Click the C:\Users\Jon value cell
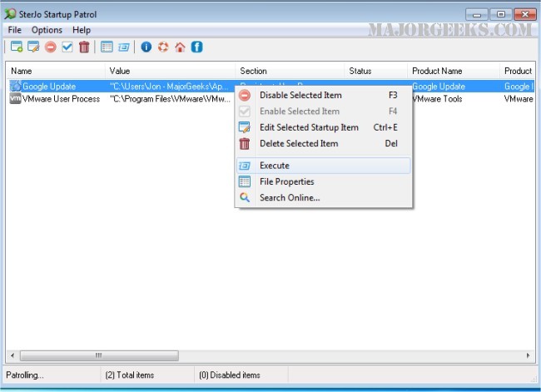Viewport: 541px width, 392px height. point(169,87)
